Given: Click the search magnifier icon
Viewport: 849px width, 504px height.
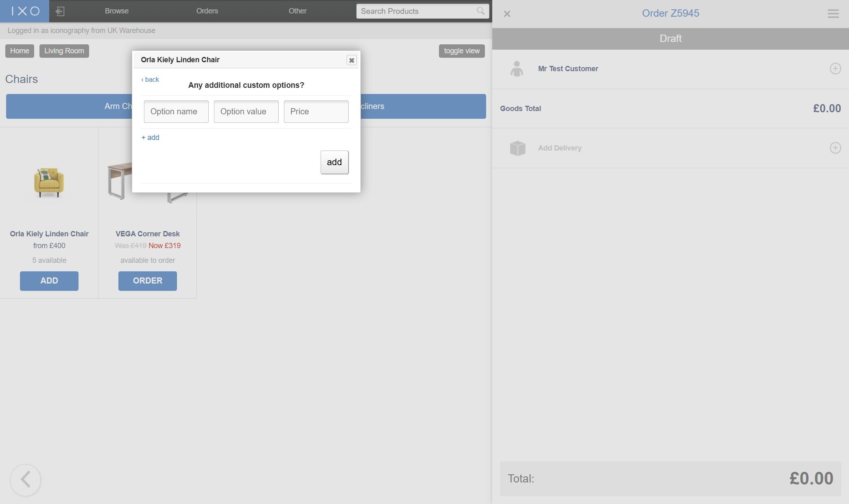Looking at the screenshot, I should pos(480,11).
